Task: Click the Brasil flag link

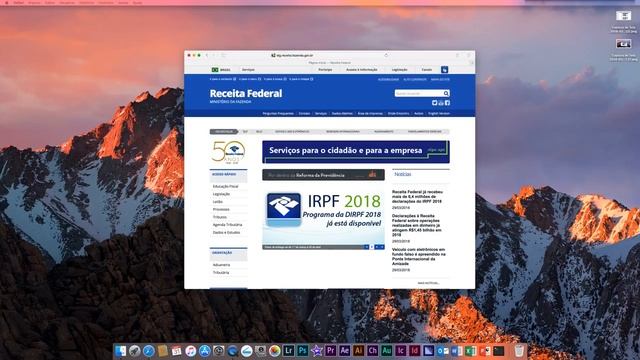Action: 221,70
